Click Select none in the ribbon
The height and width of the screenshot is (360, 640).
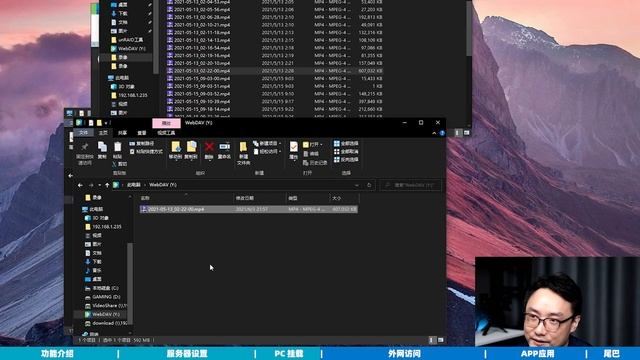pos(346,151)
